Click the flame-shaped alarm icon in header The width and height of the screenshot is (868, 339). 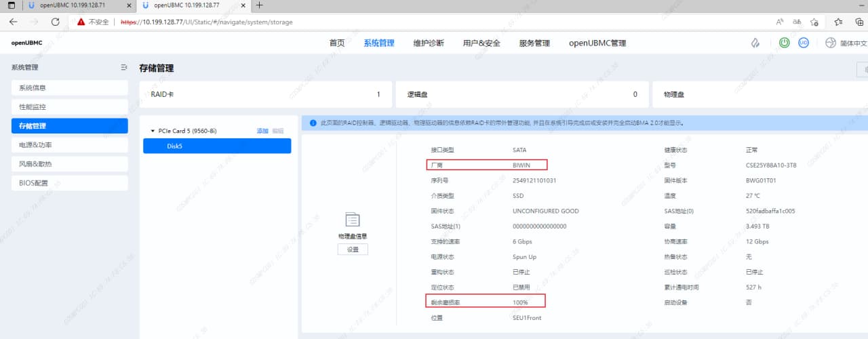tap(755, 43)
